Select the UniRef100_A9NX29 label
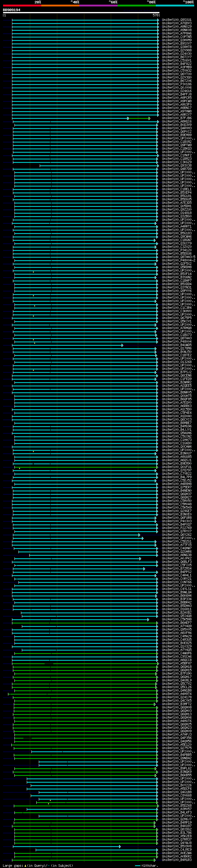 176,26
